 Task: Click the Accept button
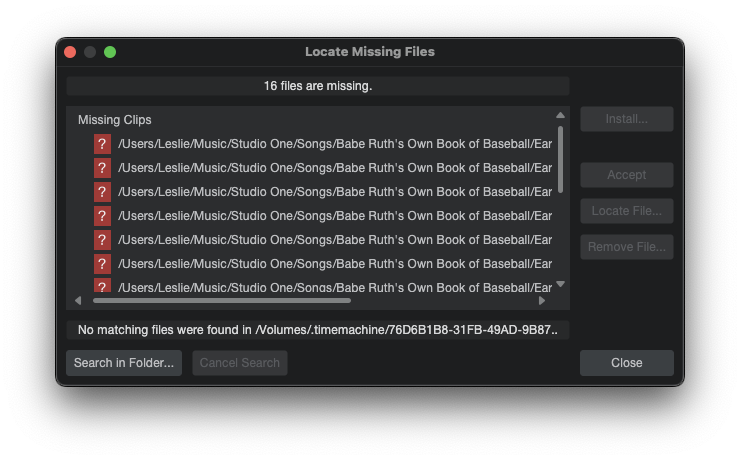(x=626, y=175)
